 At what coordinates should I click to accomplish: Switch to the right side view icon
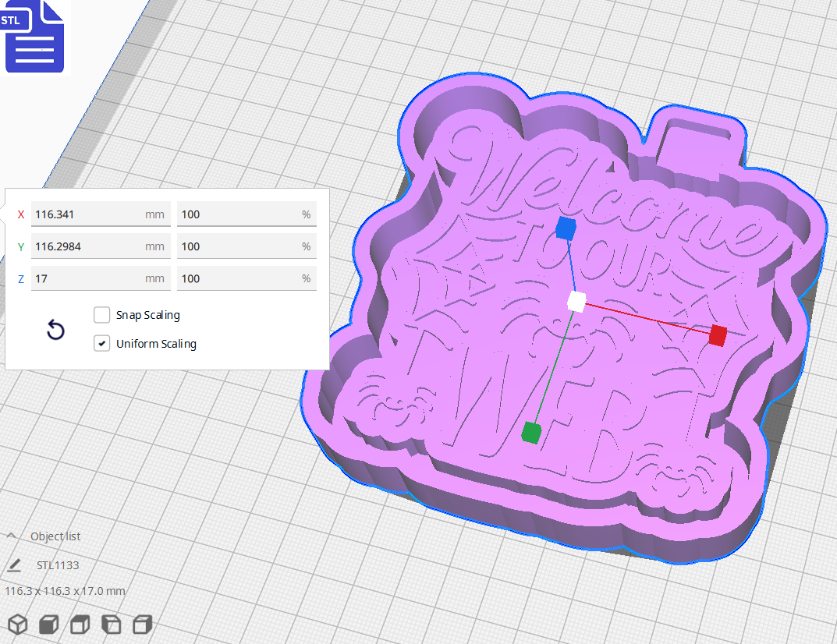click(140, 625)
